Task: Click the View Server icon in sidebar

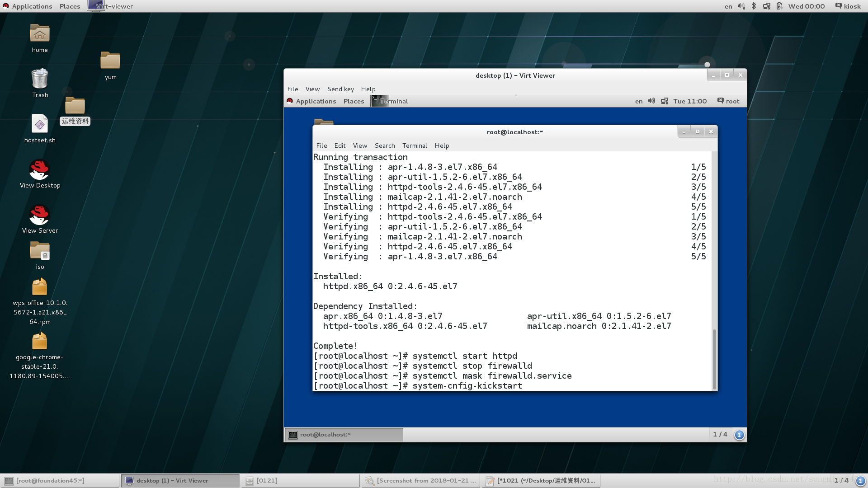Action: (39, 217)
